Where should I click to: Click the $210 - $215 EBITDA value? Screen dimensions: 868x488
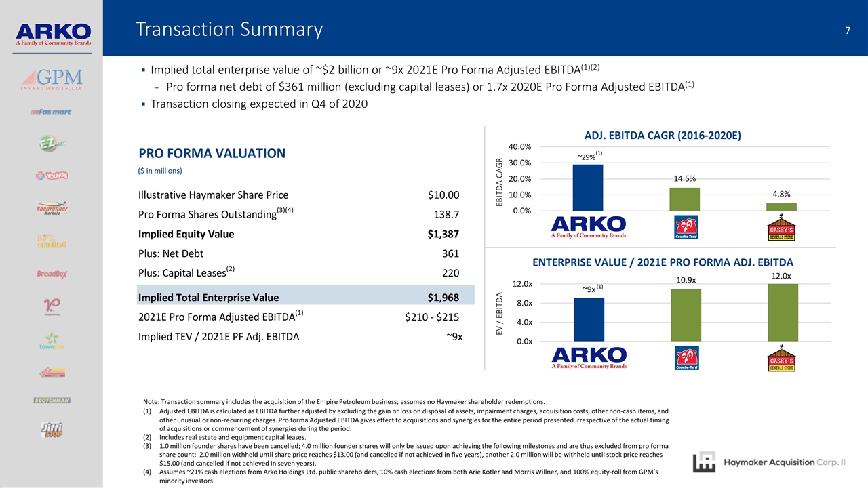(432, 317)
